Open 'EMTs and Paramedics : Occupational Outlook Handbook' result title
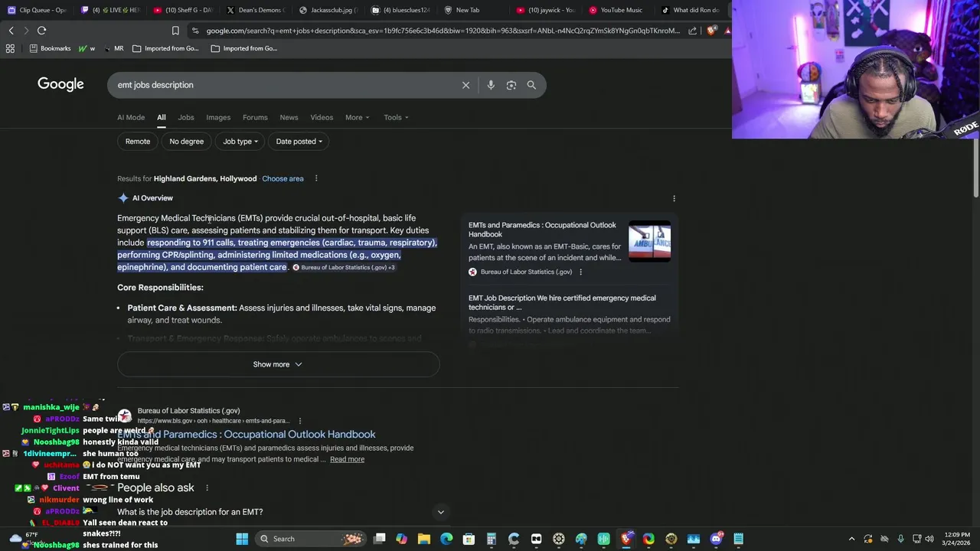The width and height of the screenshot is (980, 551). [246, 434]
